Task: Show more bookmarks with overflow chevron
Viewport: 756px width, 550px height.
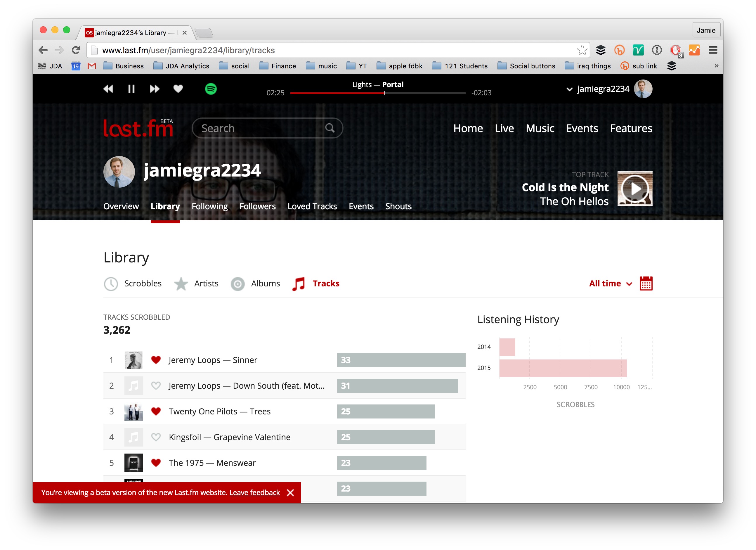Action: (716, 66)
